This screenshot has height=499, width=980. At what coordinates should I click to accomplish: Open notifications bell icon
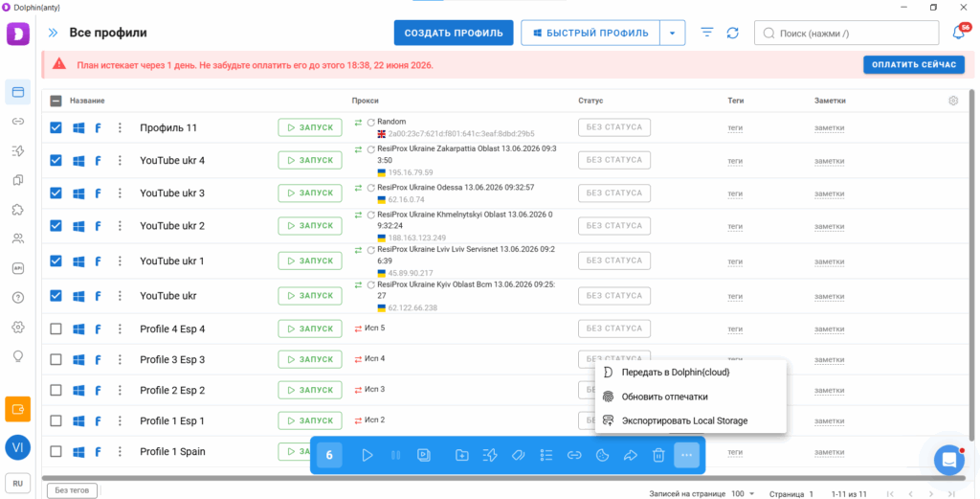coord(959,34)
